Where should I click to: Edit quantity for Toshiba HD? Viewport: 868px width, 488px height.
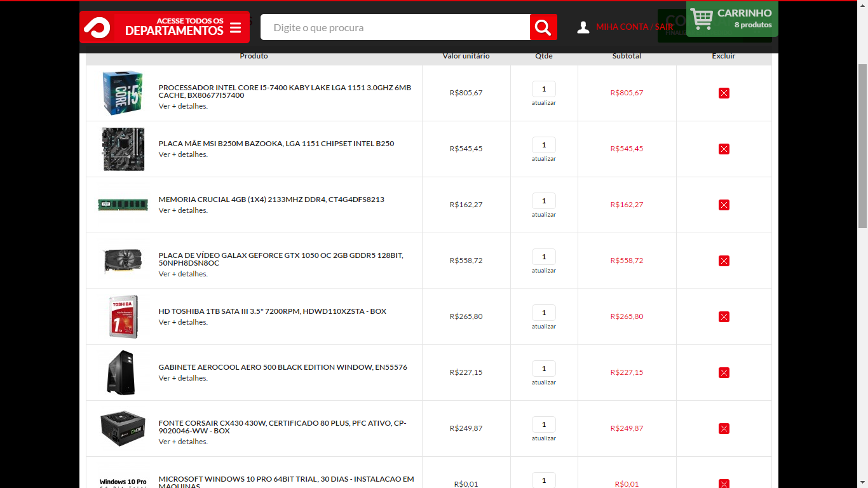pyautogui.click(x=544, y=313)
